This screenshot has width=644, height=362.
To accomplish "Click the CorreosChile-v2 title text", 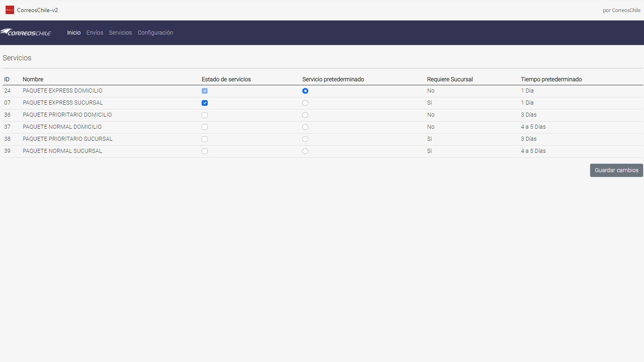I will [37, 10].
